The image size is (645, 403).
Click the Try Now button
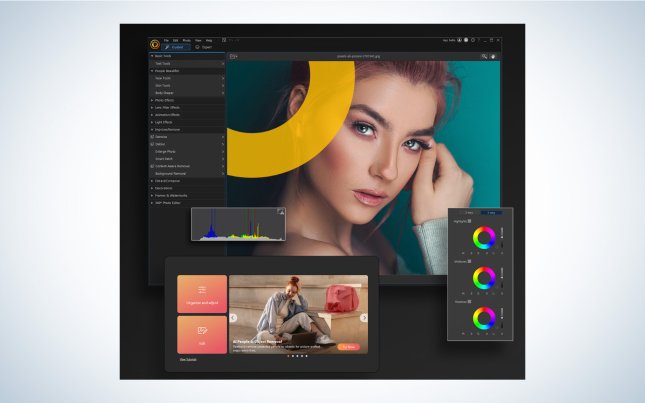(348, 346)
